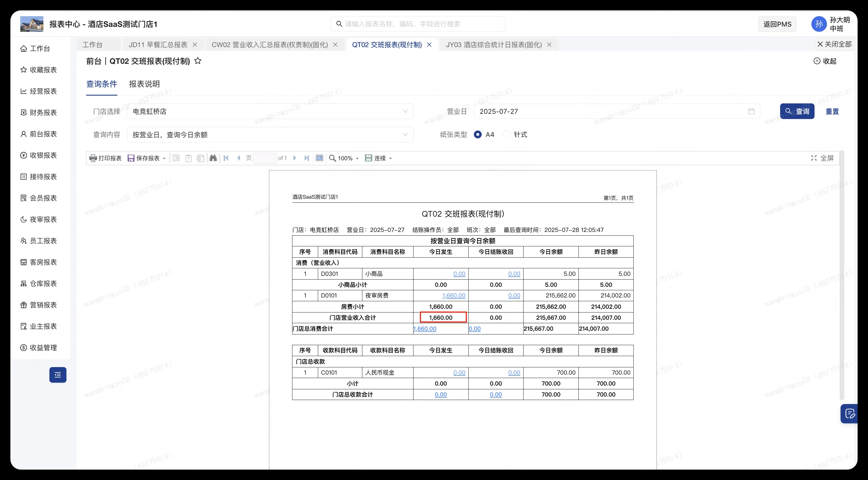The width and height of the screenshot is (868, 480).
Task: Close the JY03 酒店综合统计日报表 tab
Action: pos(549,44)
